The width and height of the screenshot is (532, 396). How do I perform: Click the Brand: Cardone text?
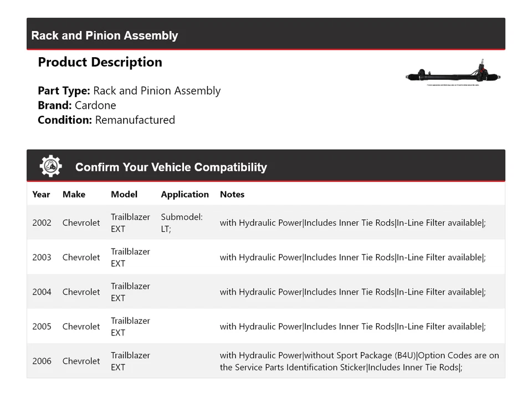coord(77,105)
